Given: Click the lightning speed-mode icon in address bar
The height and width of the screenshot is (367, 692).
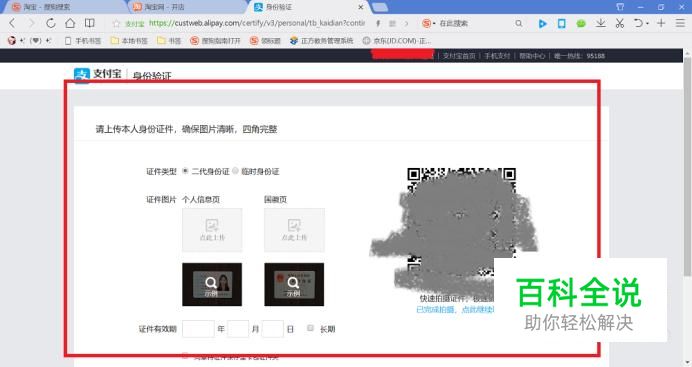Looking at the screenshot, I should point(378,23).
